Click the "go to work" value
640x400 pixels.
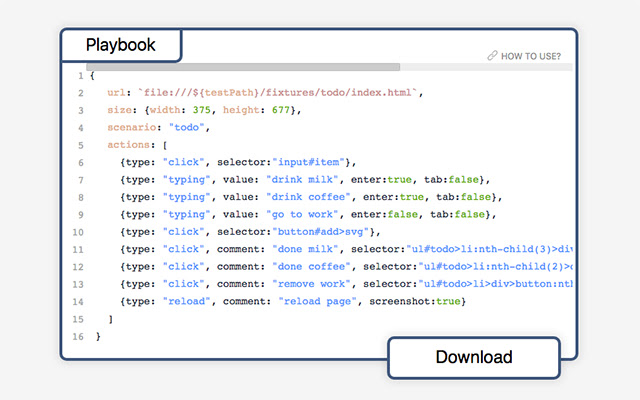302,215
